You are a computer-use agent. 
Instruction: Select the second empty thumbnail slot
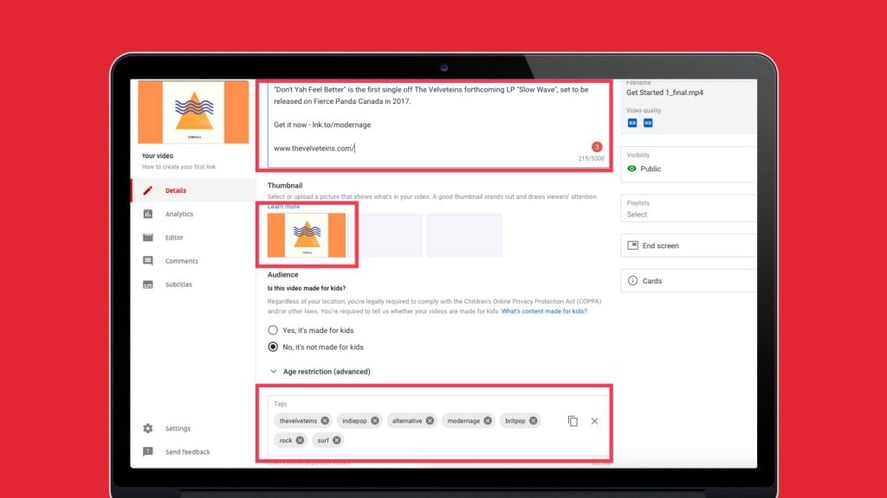[390, 235]
